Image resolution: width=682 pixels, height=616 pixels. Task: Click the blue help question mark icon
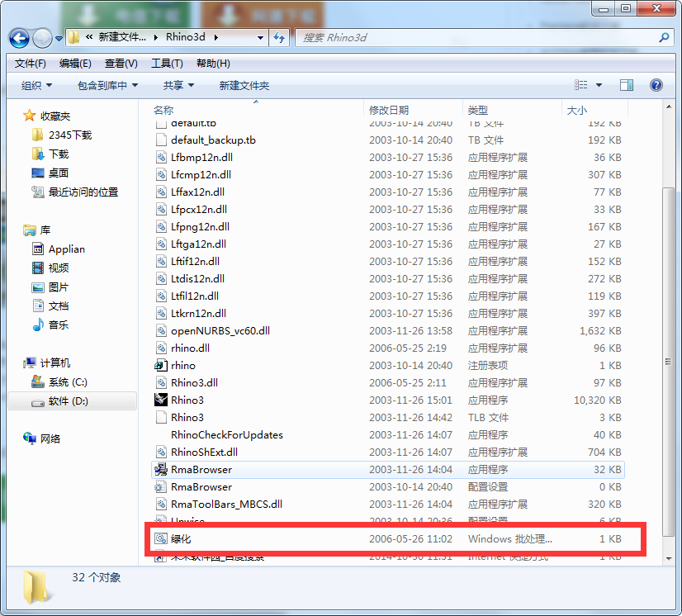pos(656,85)
